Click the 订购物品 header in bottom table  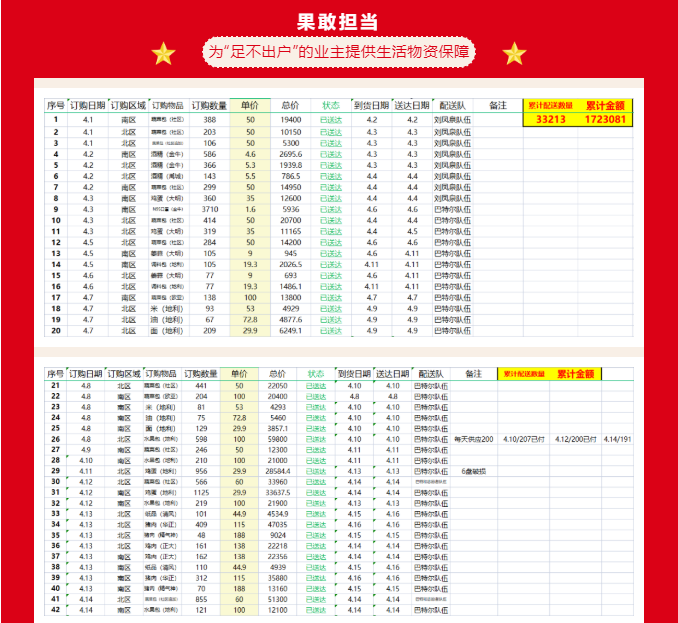pyautogui.click(x=169, y=373)
